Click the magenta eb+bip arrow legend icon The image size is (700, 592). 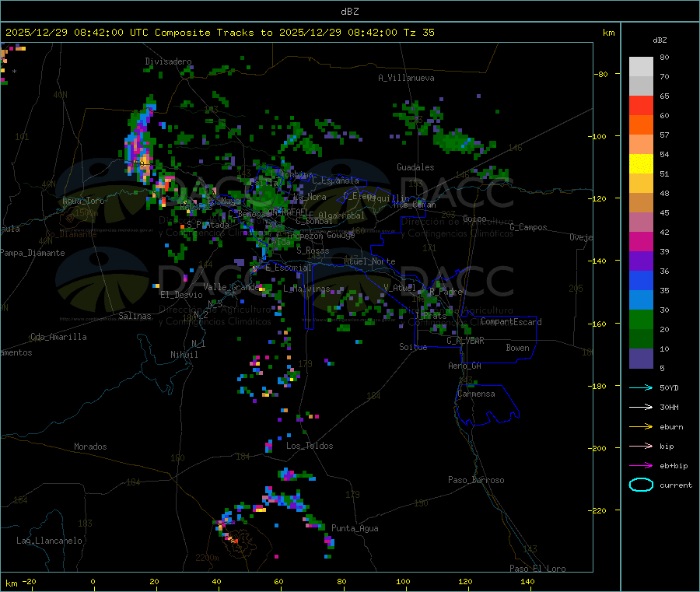(641, 466)
